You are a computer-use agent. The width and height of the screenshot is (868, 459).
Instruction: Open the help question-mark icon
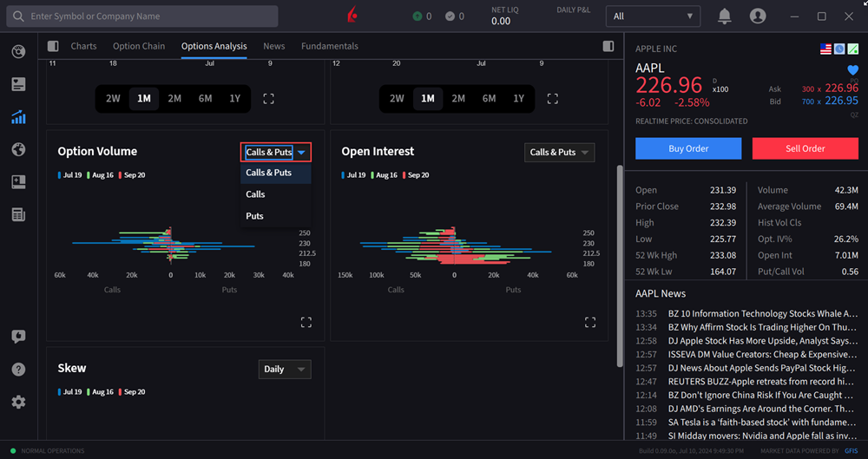(x=18, y=370)
